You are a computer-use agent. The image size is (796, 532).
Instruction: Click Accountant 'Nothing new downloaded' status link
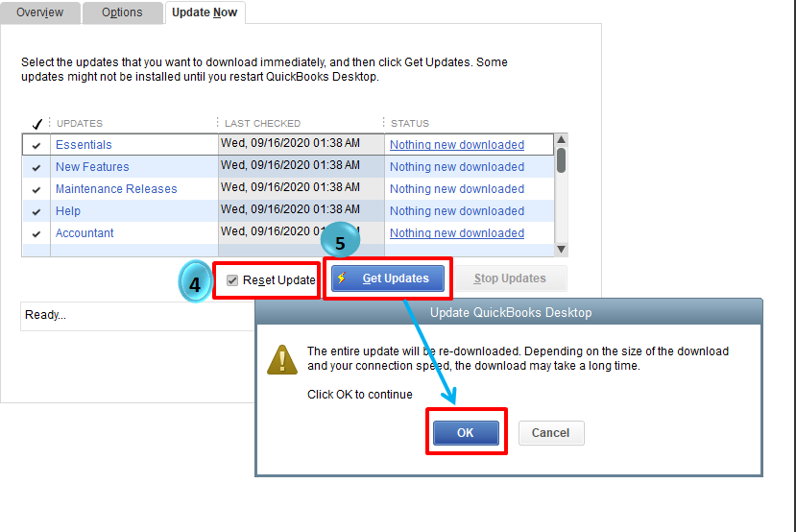click(x=457, y=233)
